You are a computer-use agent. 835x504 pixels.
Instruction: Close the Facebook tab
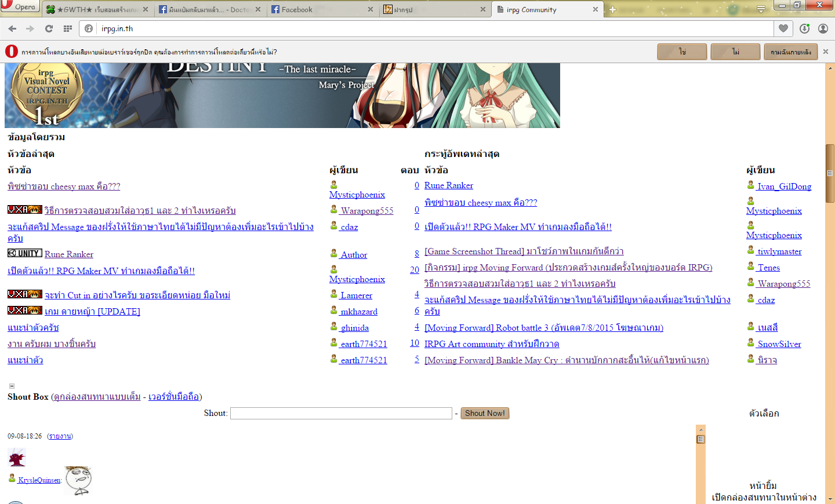pos(370,9)
